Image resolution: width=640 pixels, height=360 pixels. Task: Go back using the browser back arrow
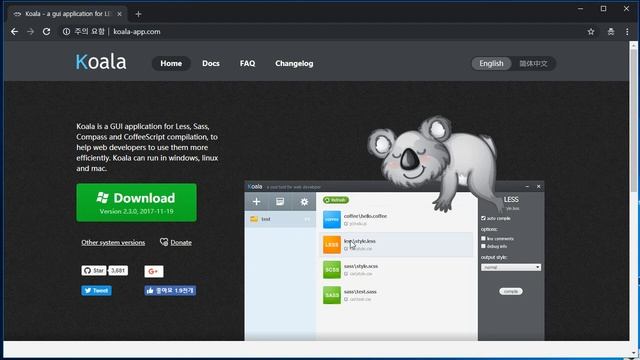click(15, 31)
